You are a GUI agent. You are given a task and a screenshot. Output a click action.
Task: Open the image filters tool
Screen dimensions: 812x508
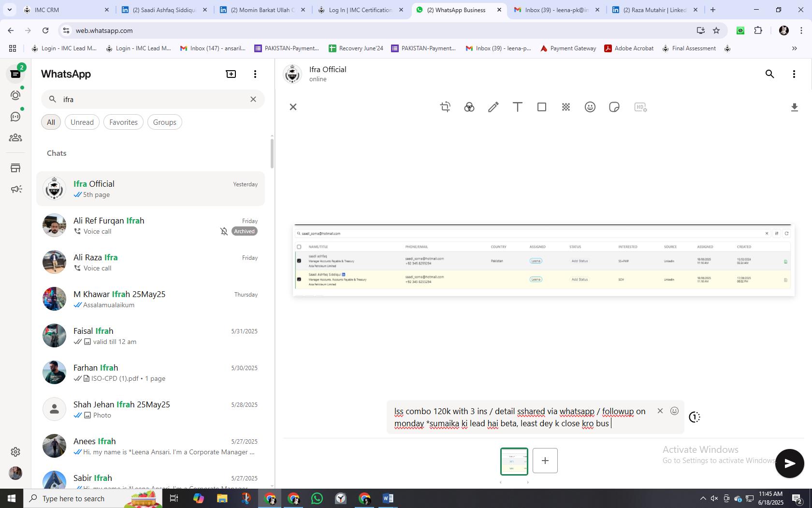(x=469, y=107)
